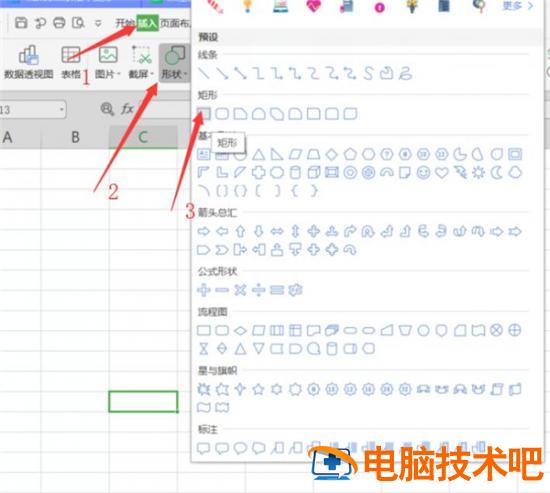Image resolution: width=550 pixels, height=493 pixels.
Task: Open the 图片 picture dropdown
Action: (x=108, y=62)
